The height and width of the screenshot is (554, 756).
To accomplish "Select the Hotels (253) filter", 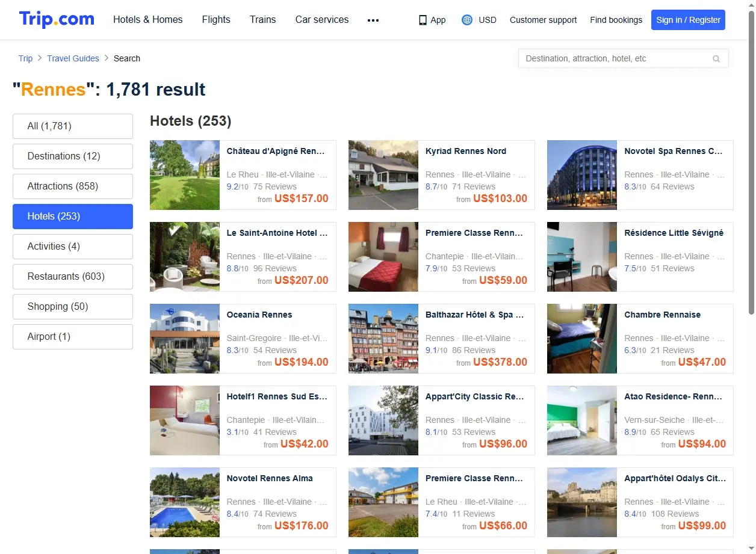I will tap(73, 217).
